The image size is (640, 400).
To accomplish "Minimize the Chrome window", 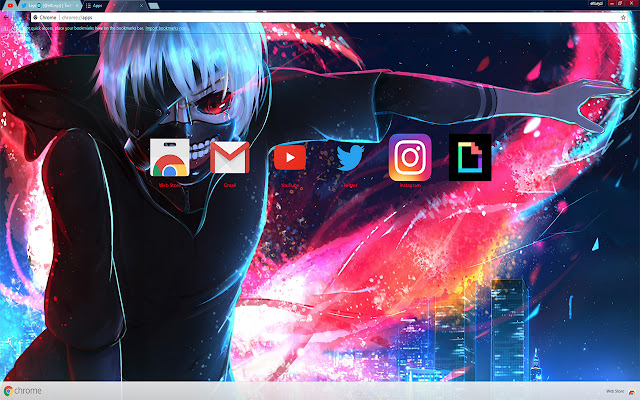I will [612, 3].
